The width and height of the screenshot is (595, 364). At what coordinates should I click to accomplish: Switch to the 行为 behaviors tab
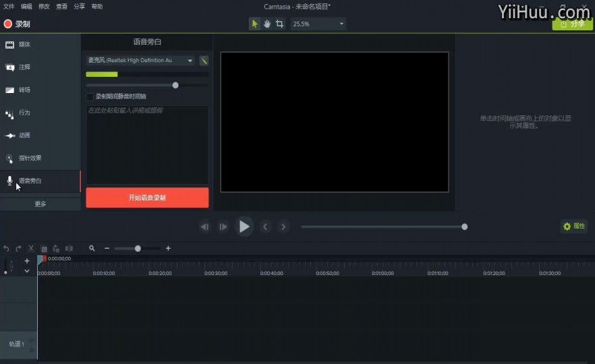(40, 113)
